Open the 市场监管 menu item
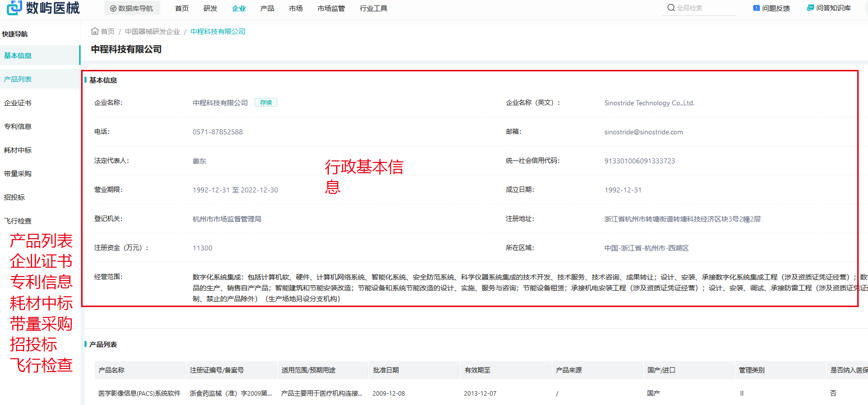This screenshot has height=405, width=868. 331,8
